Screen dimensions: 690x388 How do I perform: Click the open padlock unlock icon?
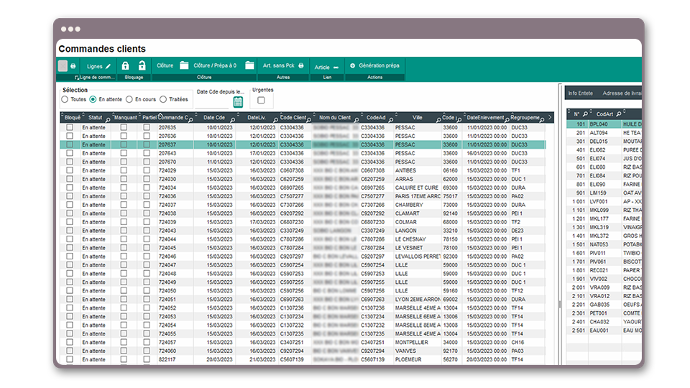pos(142,66)
